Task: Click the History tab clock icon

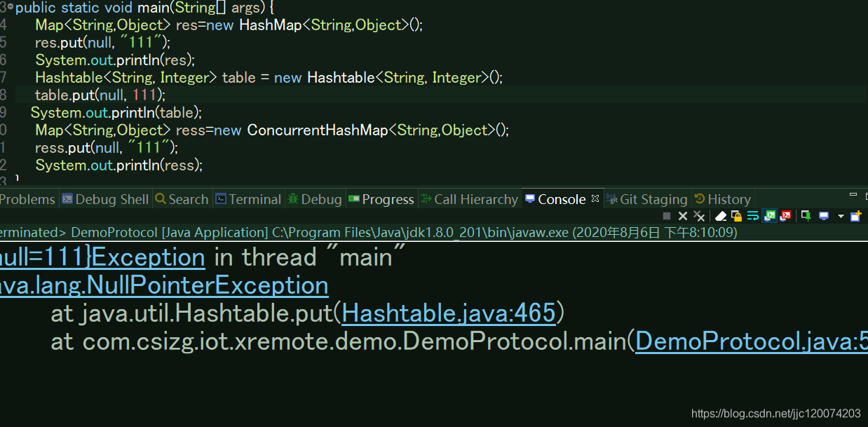Action: coord(700,199)
